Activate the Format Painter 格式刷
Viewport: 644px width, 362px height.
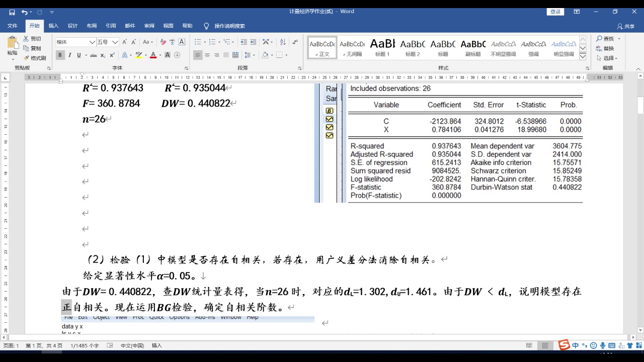pyautogui.click(x=34, y=58)
